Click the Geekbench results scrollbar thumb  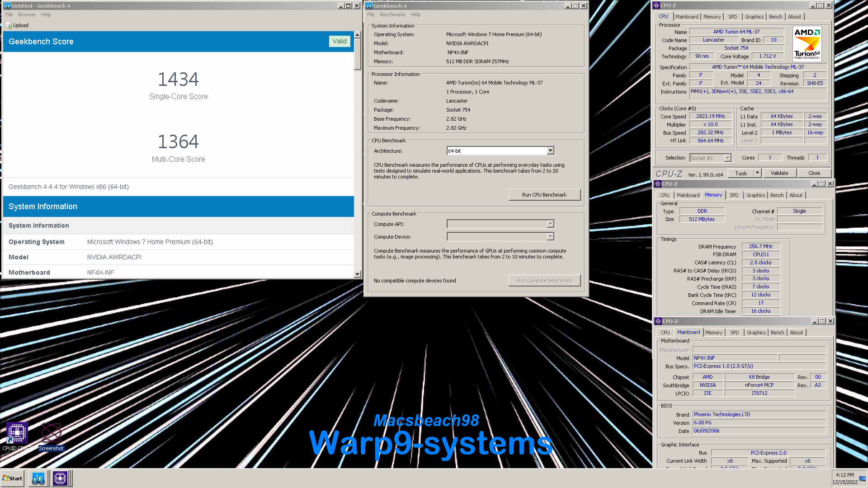358,54
